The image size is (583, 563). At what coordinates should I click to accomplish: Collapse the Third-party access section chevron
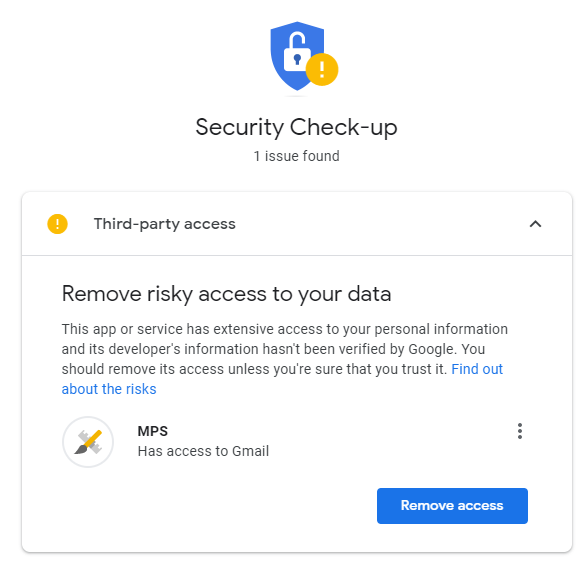(x=535, y=224)
